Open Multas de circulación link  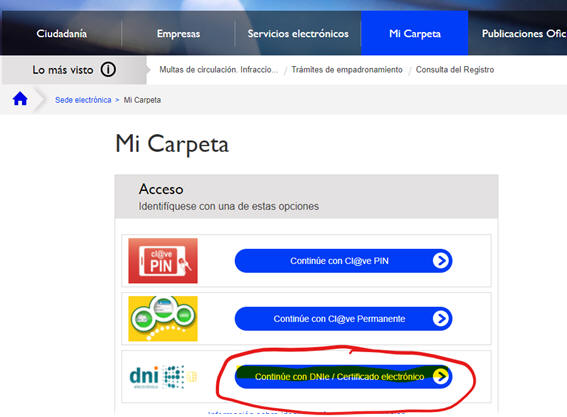[x=218, y=69]
